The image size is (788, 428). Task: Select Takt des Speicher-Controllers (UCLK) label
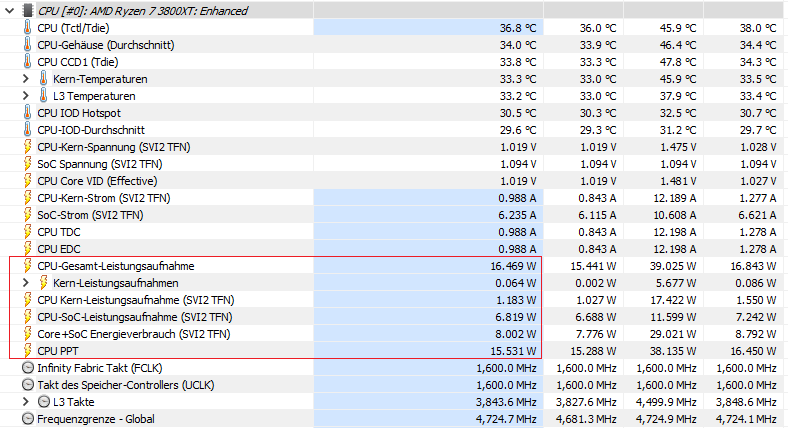coord(126,385)
